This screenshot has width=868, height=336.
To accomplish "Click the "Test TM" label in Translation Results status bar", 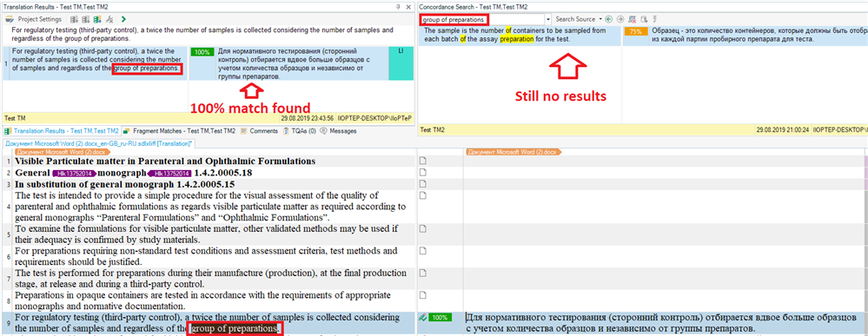I will click(15, 118).
